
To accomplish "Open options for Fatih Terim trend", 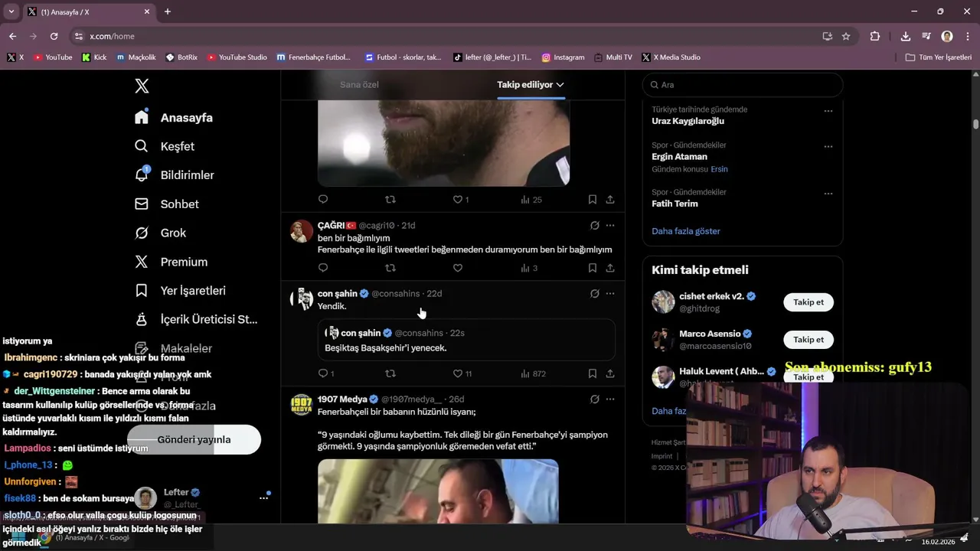I will 828,194.
